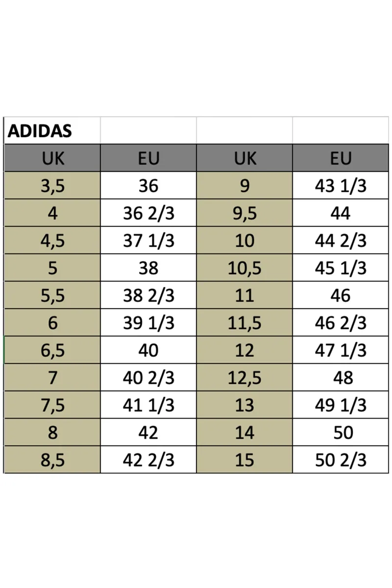
Task: Click the EU 40 cell
Action: 148,350
